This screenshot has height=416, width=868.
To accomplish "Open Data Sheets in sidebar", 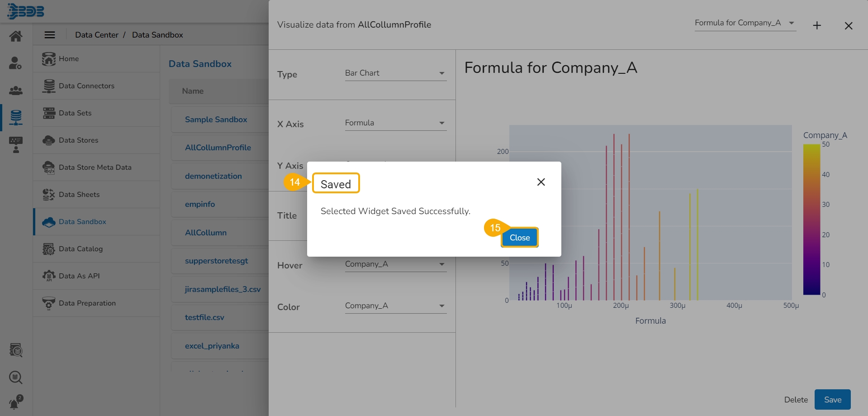I will point(79,195).
